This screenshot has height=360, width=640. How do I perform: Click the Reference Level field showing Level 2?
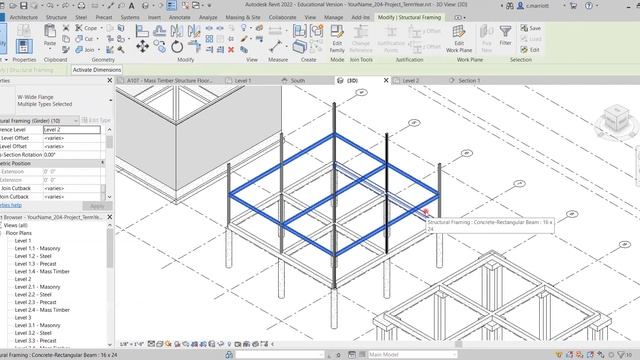point(72,130)
